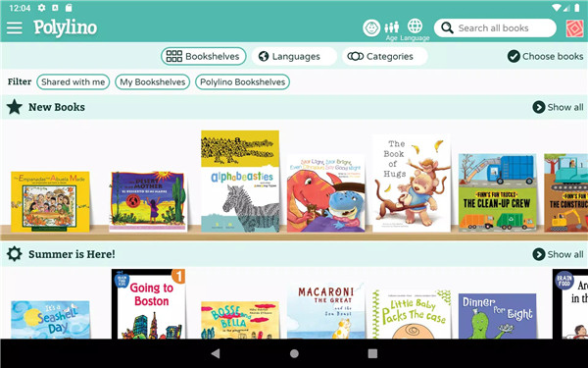Toggle the Polylino Bookshelves filter
The height and width of the screenshot is (368, 588).
point(242,81)
